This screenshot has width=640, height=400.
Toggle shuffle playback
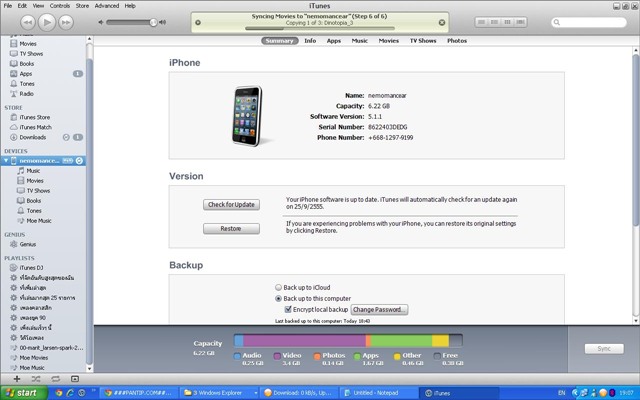point(36,379)
